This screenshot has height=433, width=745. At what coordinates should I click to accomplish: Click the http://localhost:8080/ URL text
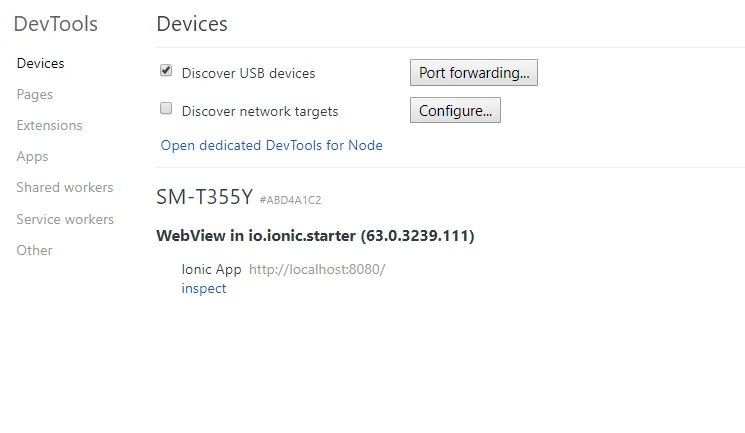(316, 269)
